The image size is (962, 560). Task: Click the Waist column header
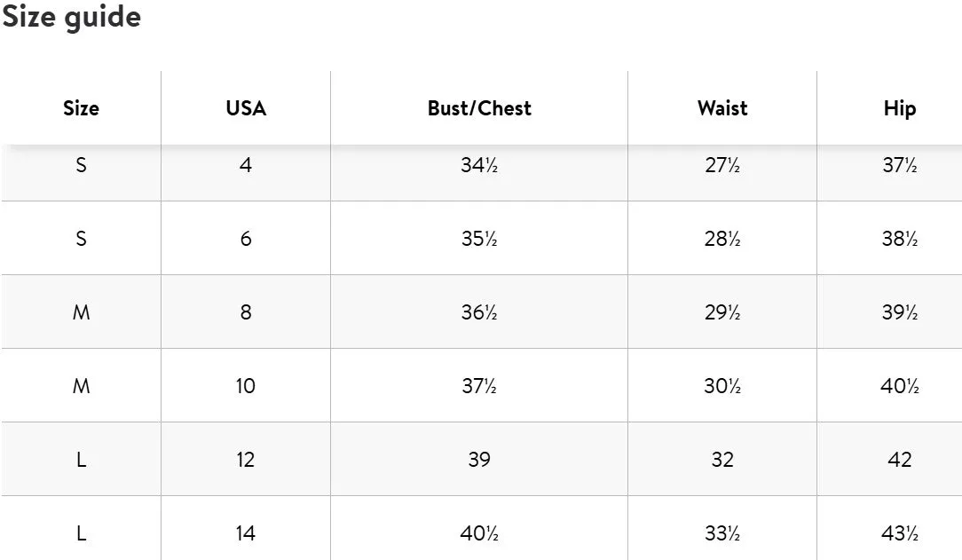click(722, 108)
